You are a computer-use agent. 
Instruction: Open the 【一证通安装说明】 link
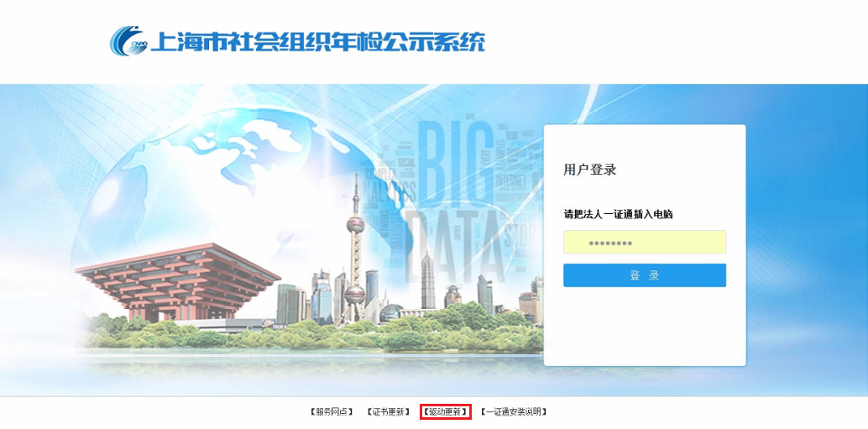[x=513, y=412]
